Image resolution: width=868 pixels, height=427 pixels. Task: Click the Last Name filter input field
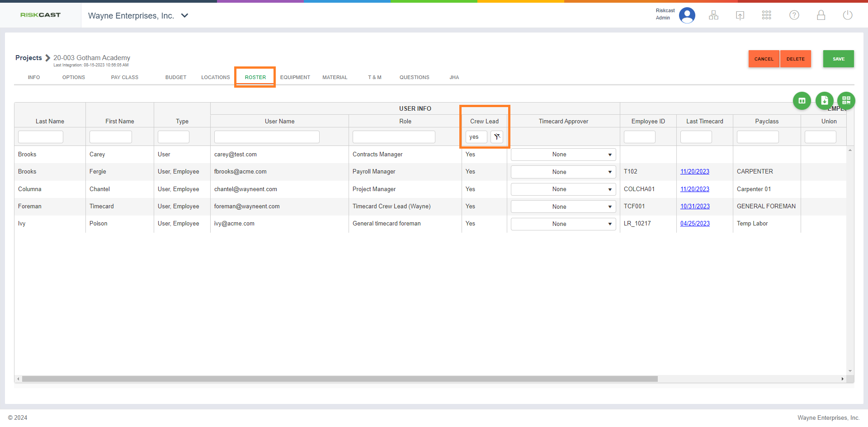pyautogui.click(x=41, y=137)
